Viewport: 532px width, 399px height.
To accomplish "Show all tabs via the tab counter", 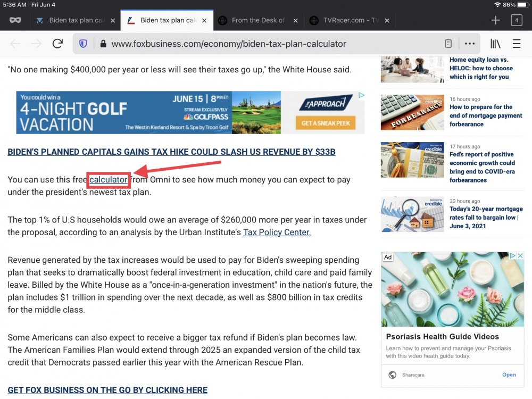I will click(517, 20).
